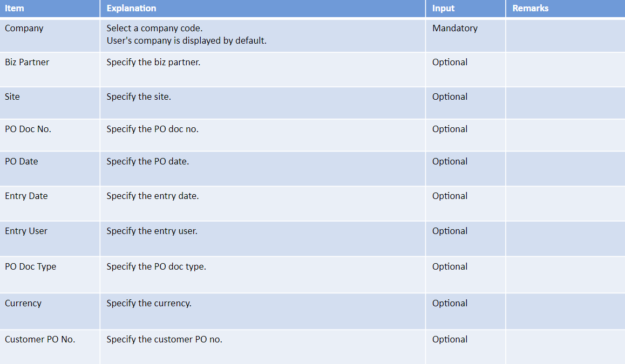
Task: Click the Explanation column header
Action: tap(263, 9)
